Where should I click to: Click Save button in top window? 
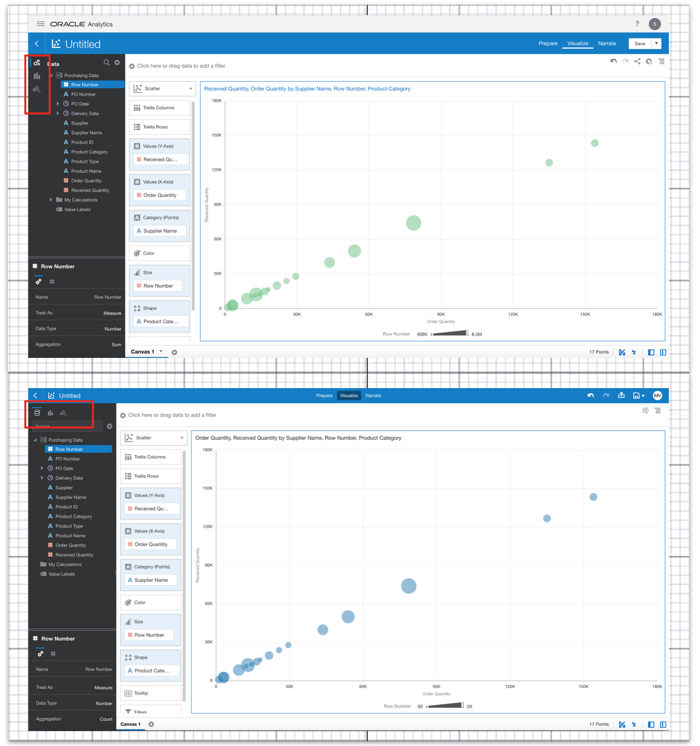click(x=640, y=43)
